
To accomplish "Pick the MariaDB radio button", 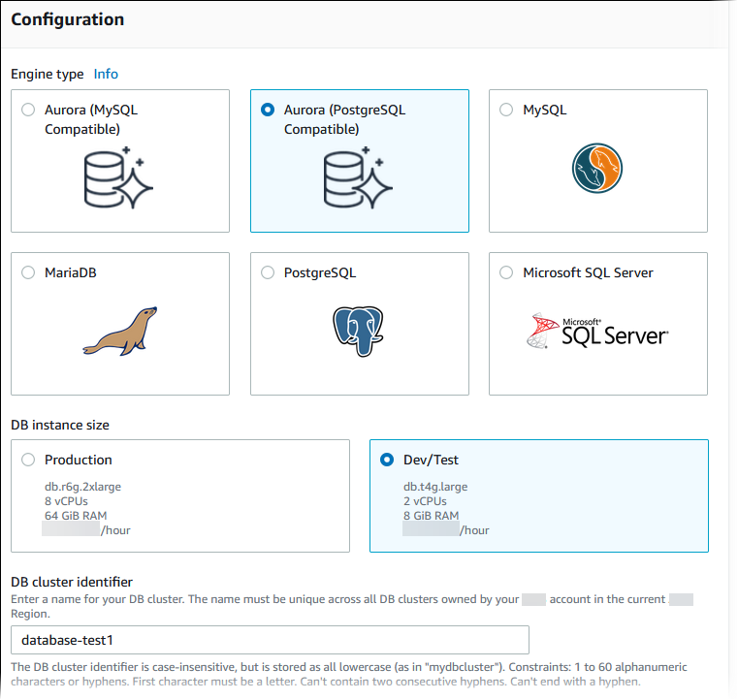I will coord(28,273).
